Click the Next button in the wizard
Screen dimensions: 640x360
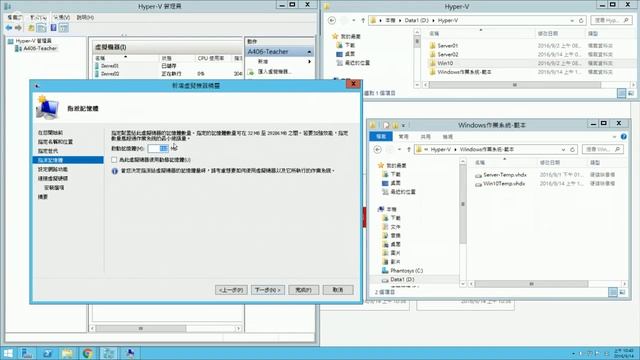click(x=268, y=290)
